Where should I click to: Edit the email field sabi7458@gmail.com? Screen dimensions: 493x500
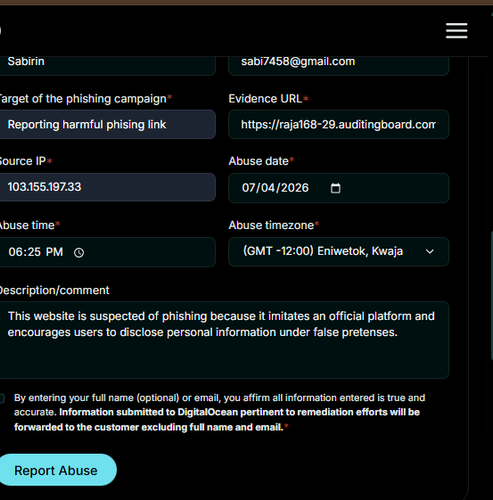click(338, 66)
